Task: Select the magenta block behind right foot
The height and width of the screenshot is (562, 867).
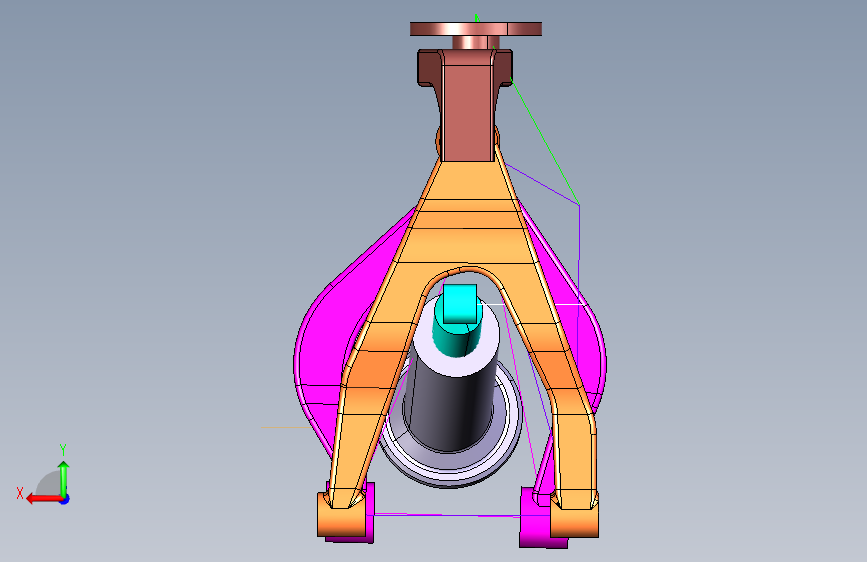Action: click(535, 520)
